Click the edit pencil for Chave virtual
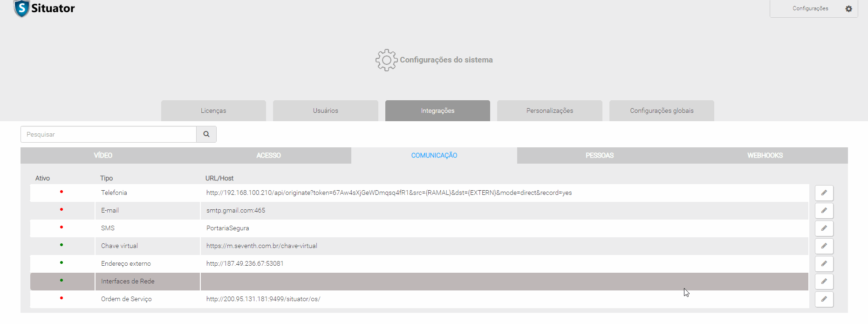The width and height of the screenshot is (868, 324). pos(824,246)
